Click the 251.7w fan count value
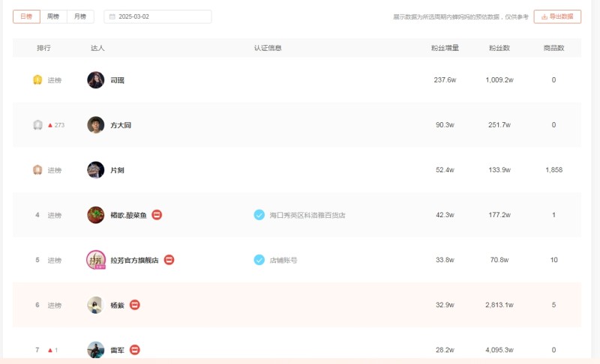This screenshot has height=364, width=600. pyautogui.click(x=499, y=125)
